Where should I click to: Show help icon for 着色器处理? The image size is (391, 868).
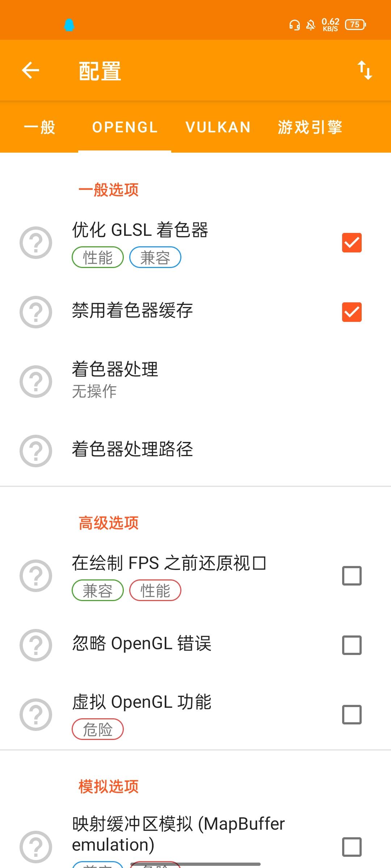coord(36,382)
